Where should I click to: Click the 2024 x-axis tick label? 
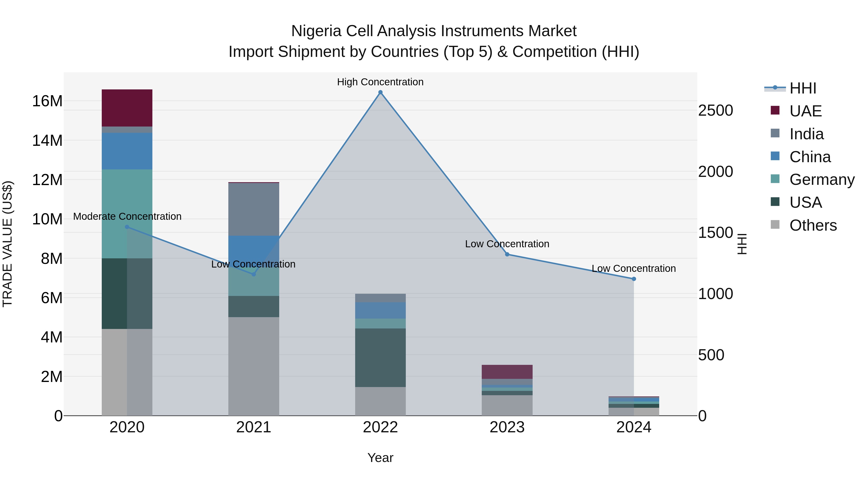[x=634, y=427]
